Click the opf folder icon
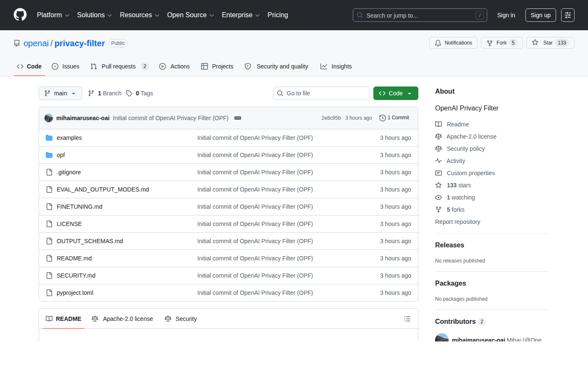The height and width of the screenshot is (378, 588). pos(49,155)
